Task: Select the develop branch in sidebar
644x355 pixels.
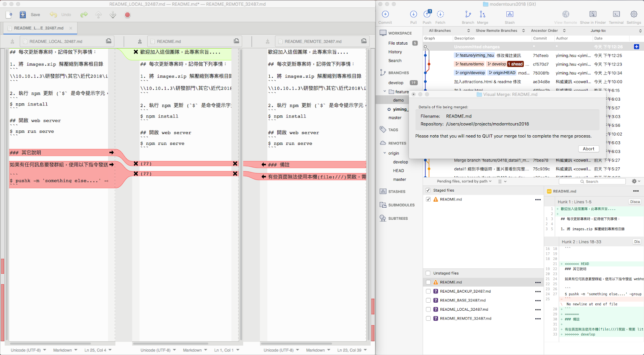Action: pos(396,83)
